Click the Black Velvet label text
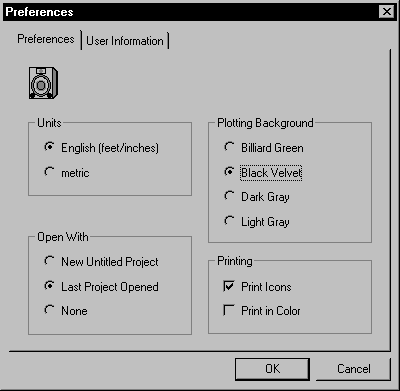 click(x=271, y=173)
